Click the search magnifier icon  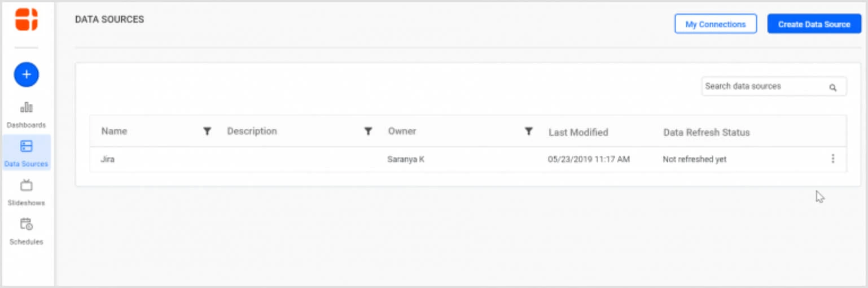[832, 88]
